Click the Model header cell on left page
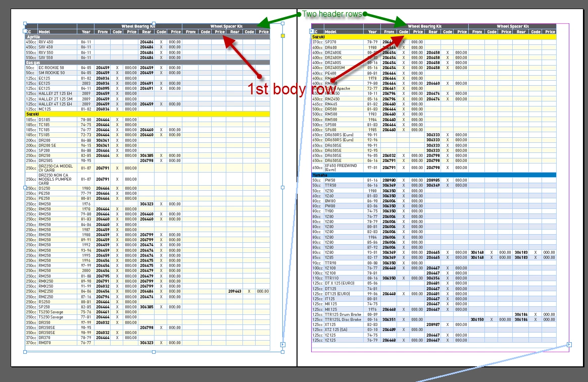Screen dimensions: 588x382 [58, 32]
